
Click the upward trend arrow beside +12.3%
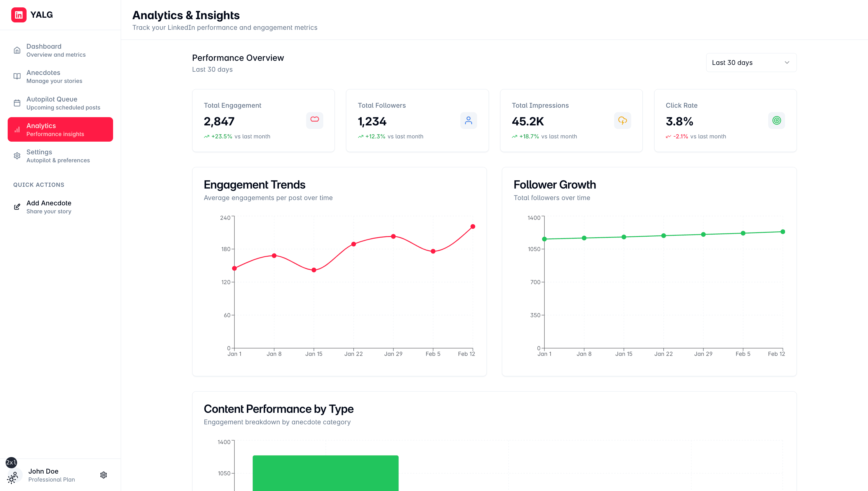coord(360,137)
